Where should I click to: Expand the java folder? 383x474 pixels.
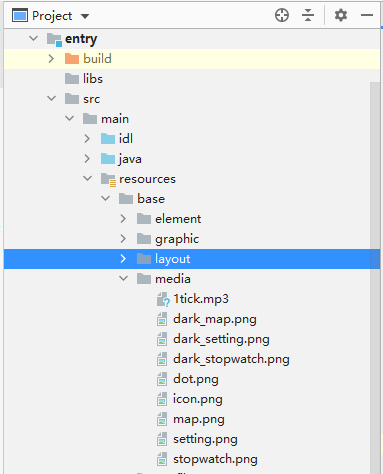87,159
